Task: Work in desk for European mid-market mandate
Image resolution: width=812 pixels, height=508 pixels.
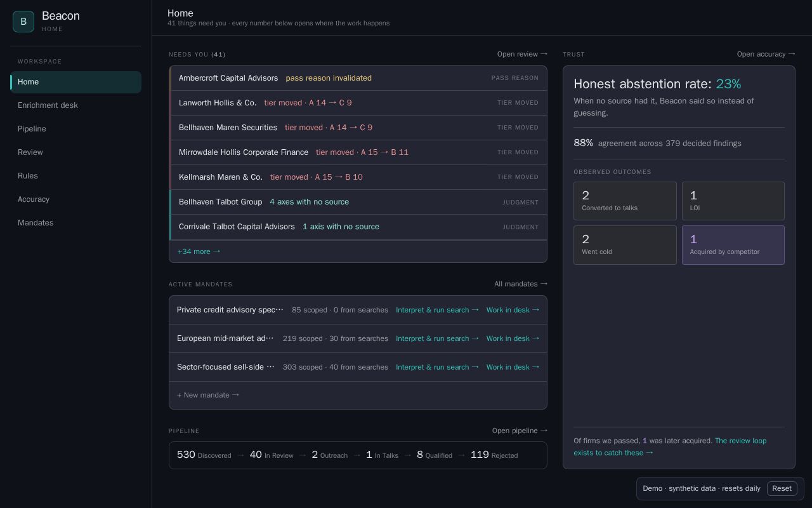Action: (513, 338)
